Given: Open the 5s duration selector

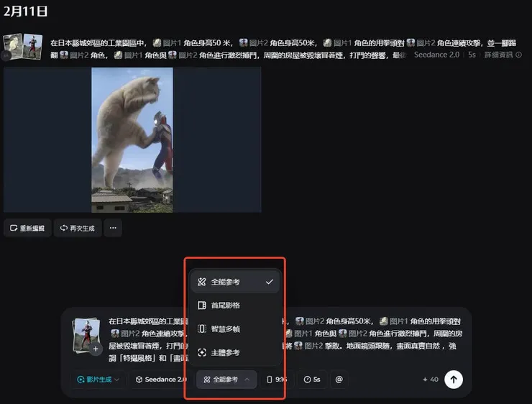Looking at the screenshot, I should tap(312, 380).
